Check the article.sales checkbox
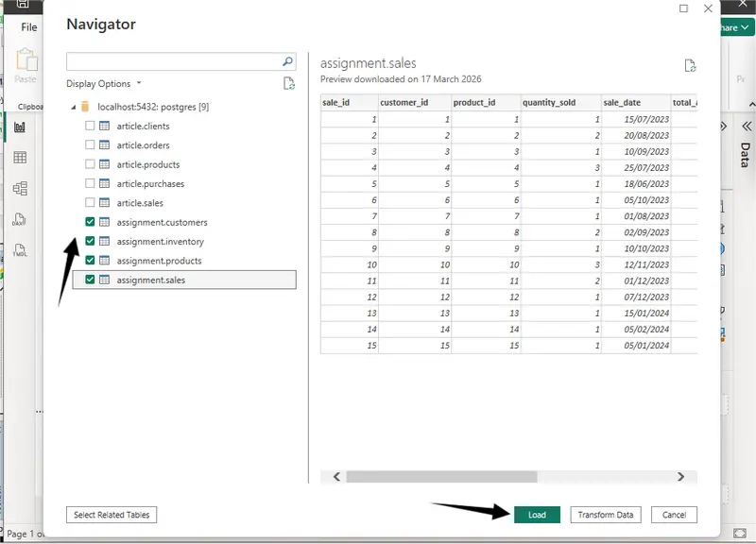Screen dimensions: 756x544 pyautogui.click(x=90, y=203)
